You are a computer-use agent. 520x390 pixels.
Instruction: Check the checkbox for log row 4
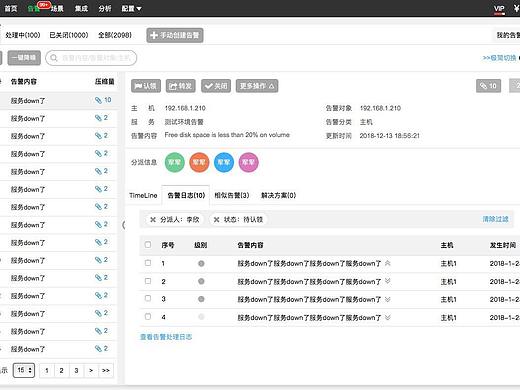pos(148,316)
